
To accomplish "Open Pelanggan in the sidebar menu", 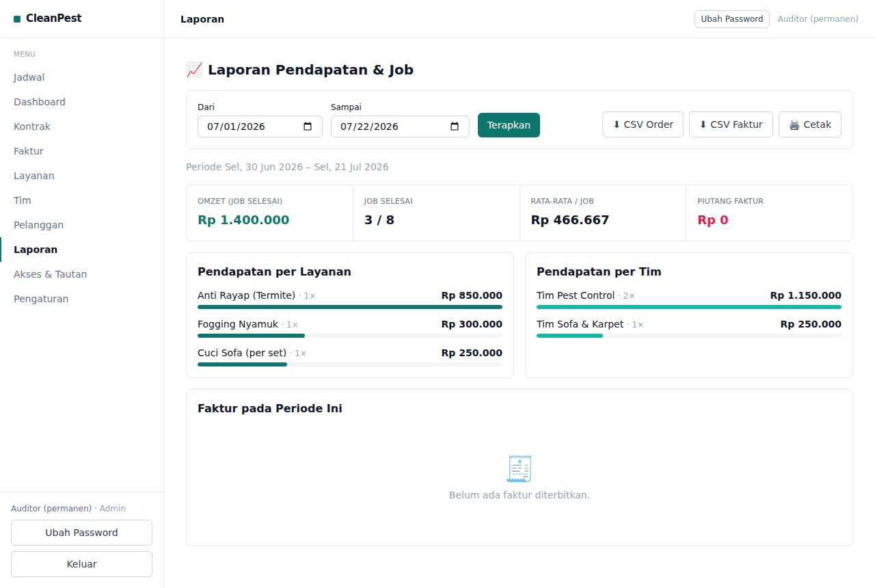I will point(81,225).
